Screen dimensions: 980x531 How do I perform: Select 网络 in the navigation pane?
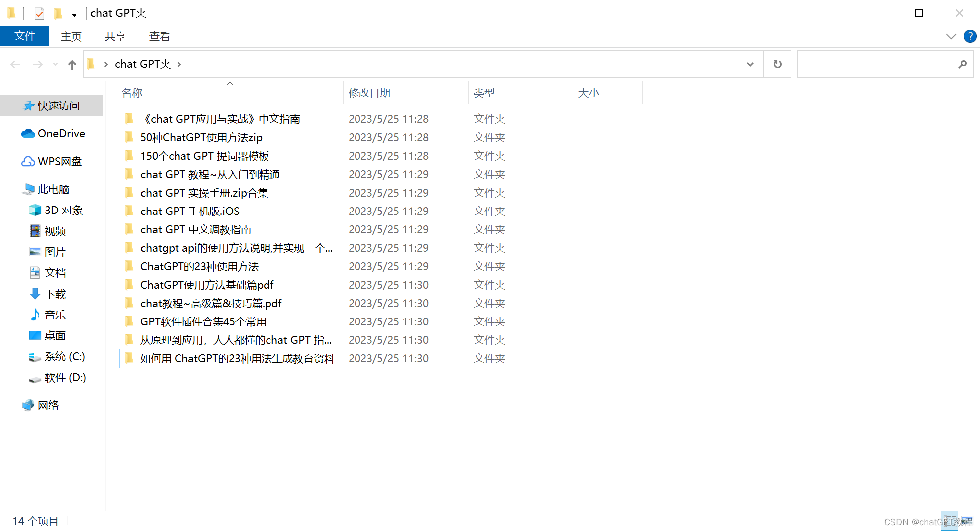click(41, 405)
